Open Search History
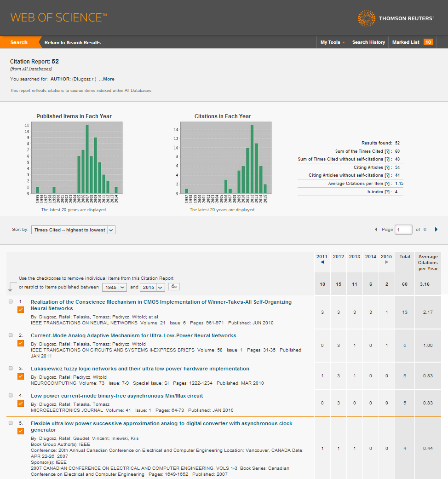 point(368,42)
